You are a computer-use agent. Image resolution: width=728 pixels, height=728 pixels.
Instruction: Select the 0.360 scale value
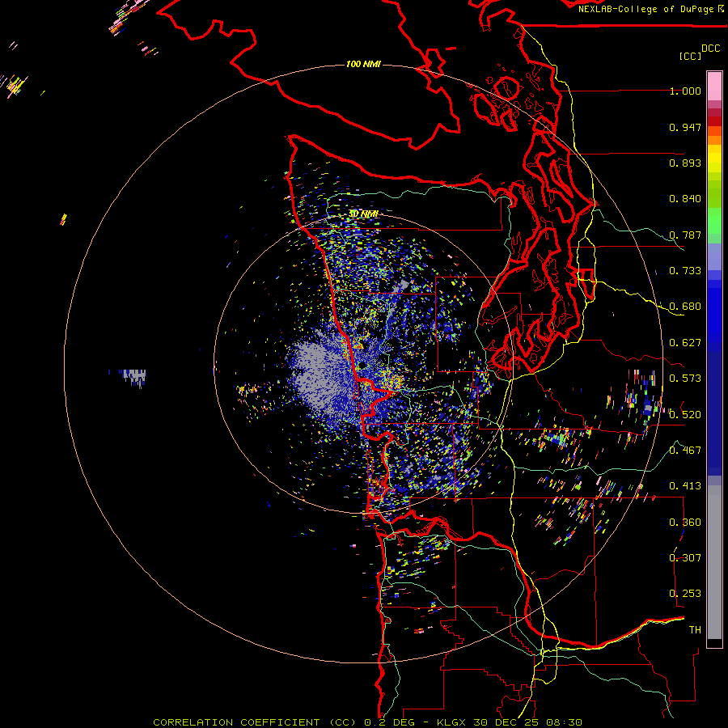pos(685,523)
